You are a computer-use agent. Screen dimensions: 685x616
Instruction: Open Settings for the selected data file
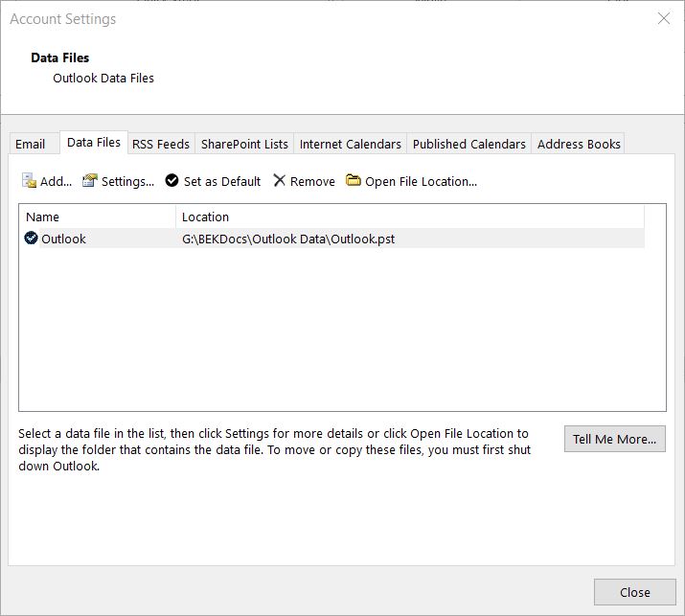118,181
